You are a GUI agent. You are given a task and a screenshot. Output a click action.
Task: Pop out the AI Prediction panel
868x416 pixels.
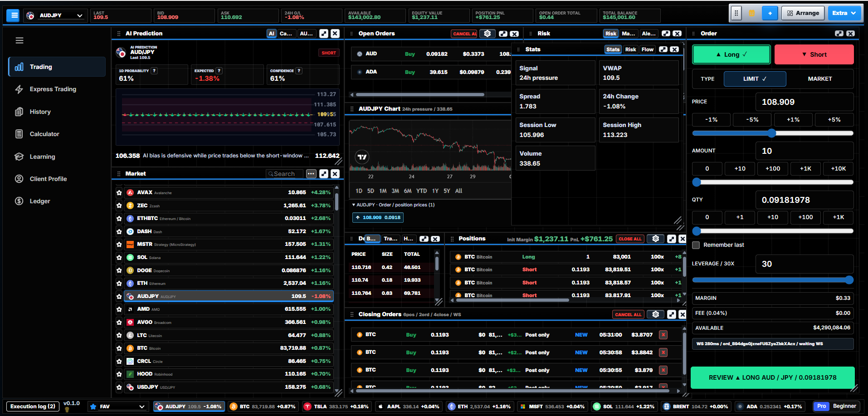tap(324, 34)
